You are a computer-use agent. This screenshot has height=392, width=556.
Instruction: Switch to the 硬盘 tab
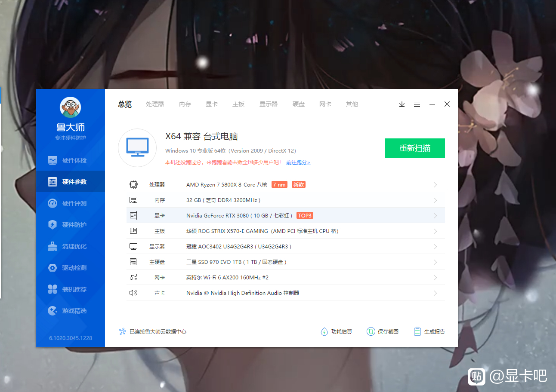pyautogui.click(x=299, y=104)
